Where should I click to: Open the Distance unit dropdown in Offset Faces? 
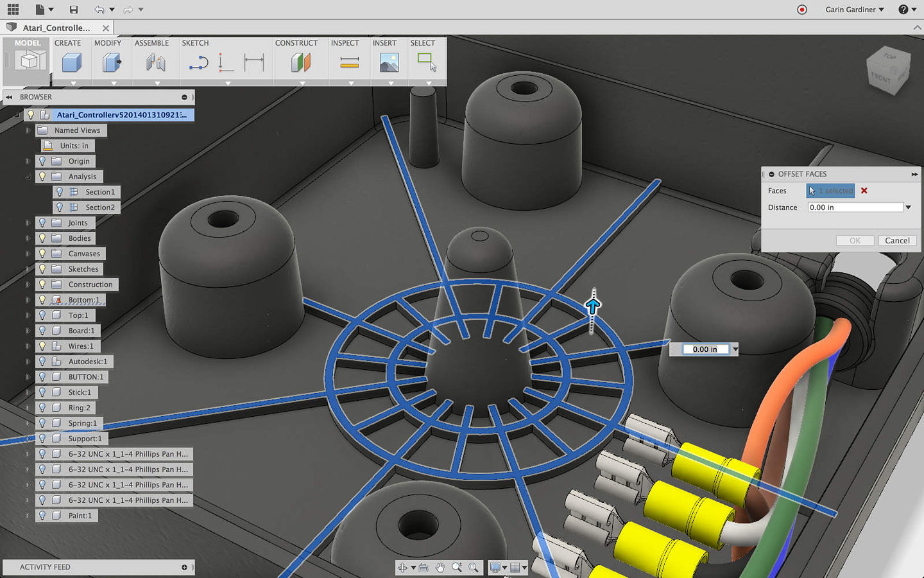(x=909, y=207)
